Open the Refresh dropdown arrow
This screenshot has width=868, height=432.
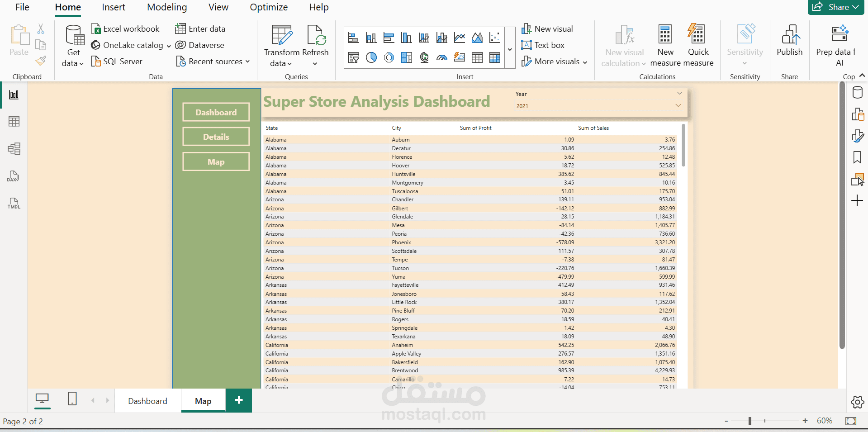pyautogui.click(x=315, y=64)
